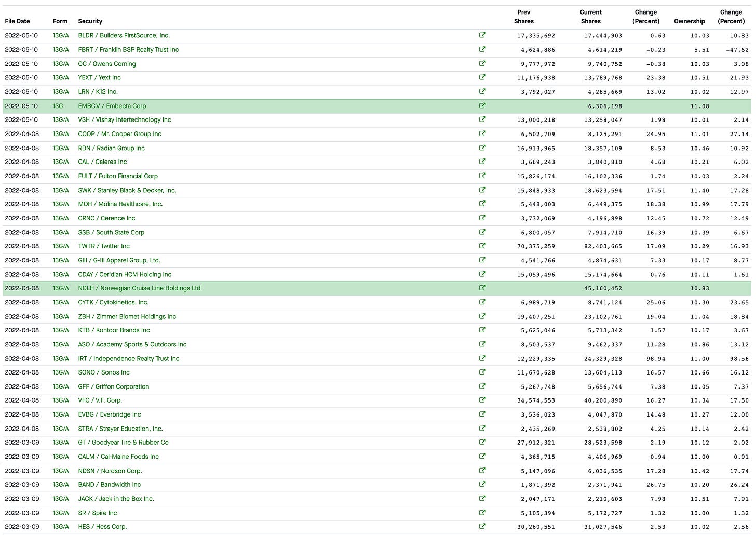The height and width of the screenshot is (535, 756).
Task: Open NDSN / Nordson Corp. security link
Action: click(110, 471)
